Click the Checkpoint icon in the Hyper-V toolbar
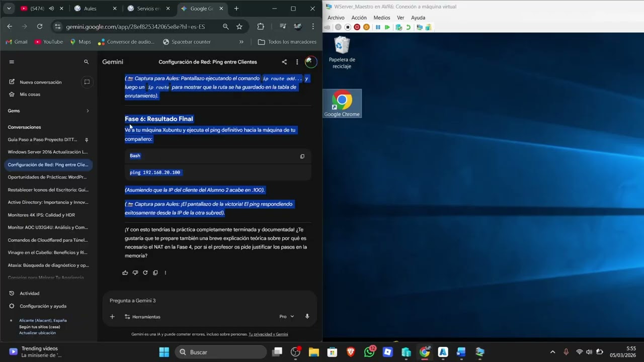Screen dimensions: 644x362 [399, 27]
